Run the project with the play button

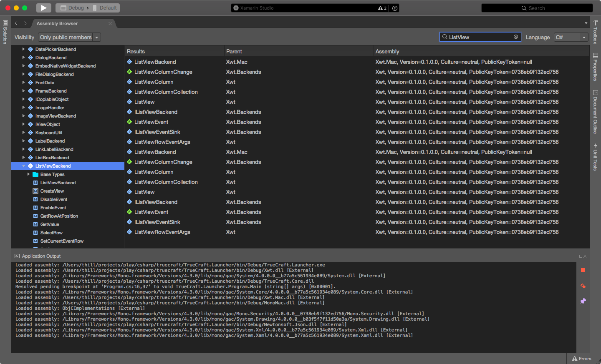click(x=44, y=8)
